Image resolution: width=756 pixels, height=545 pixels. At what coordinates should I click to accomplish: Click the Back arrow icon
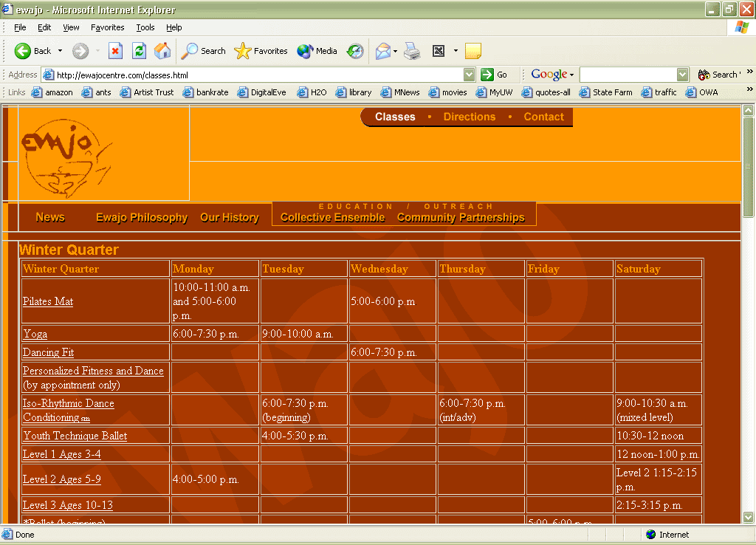pyautogui.click(x=23, y=51)
